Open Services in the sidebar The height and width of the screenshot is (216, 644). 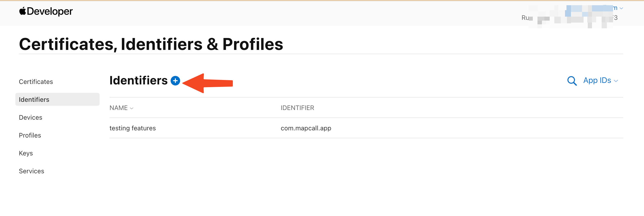(31, 171)
